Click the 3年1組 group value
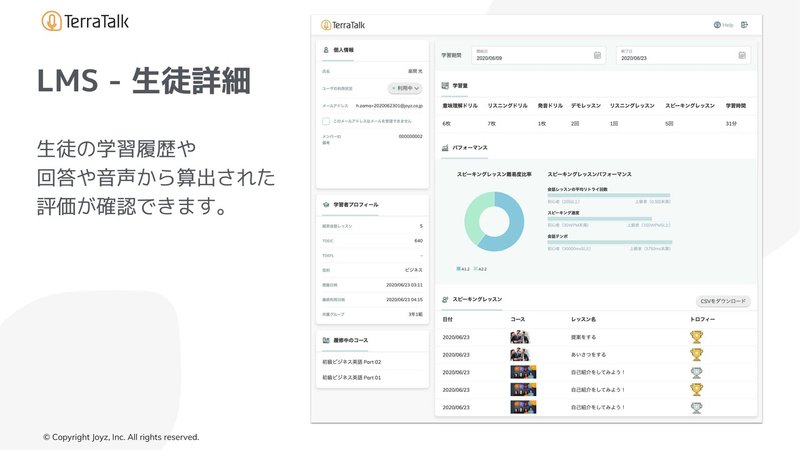This screenshot has height=450, width=800. point(415,314)
